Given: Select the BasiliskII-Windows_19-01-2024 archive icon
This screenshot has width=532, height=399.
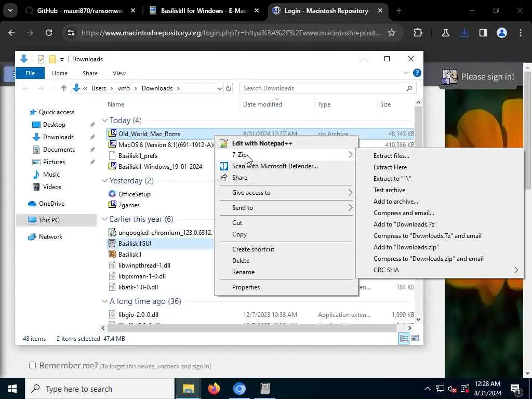Looking at the screenshot, I should click(x=112, y=166).
